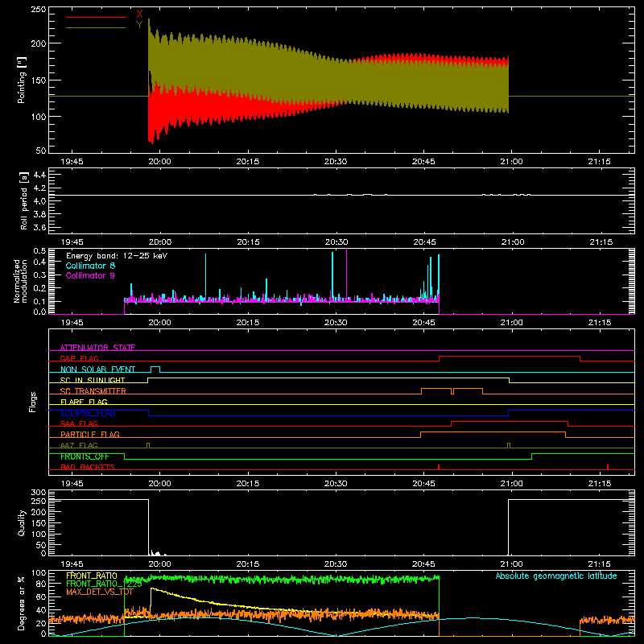Click the Quality axis title
The width and height of the screenshot is (644, 644).
pos(22,522)
